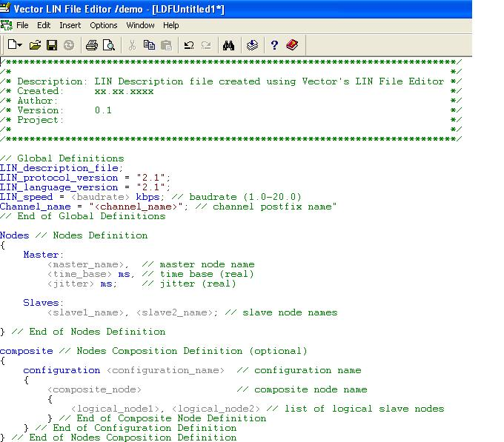Open the Help menu
The height and width of the screenshot is (442, 504).
(171, 25)
